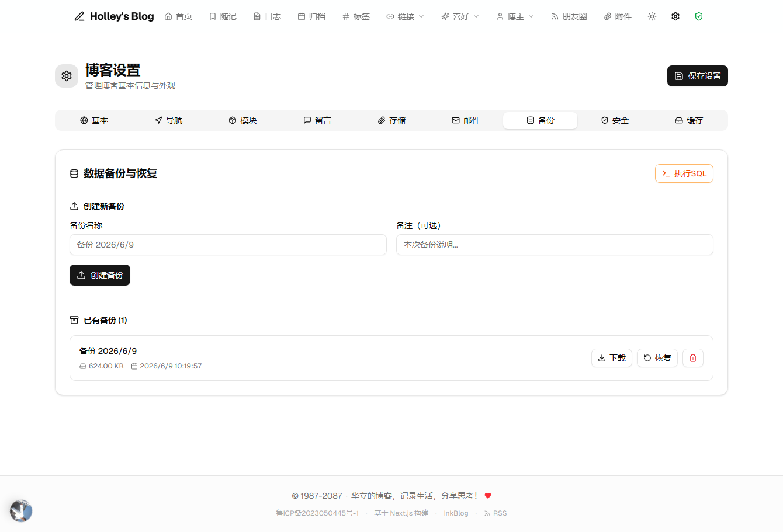Image resolution: width=783 pixels, height=532 pixels.
Task: Click the 数据备份与恢复 heading
Action: (120, 173)
